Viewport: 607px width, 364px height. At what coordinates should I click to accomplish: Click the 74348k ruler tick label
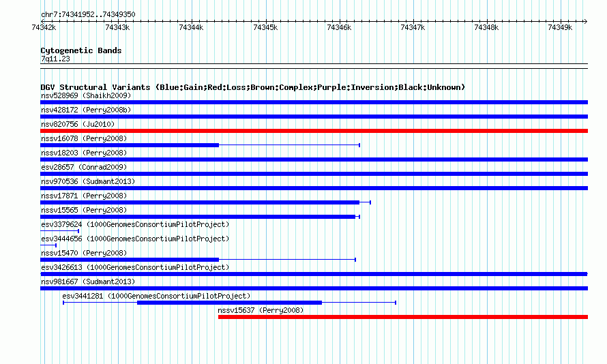pyautogui.click(x=486, y=27)
